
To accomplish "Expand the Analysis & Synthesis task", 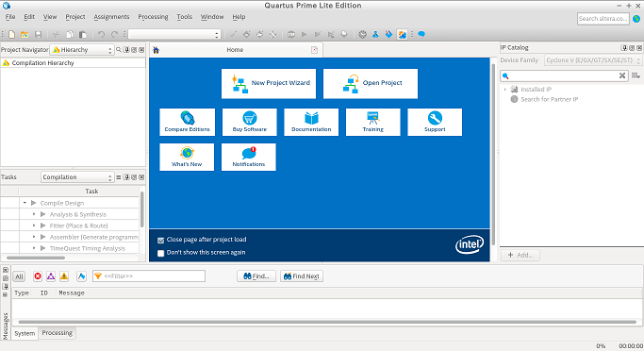I will coord(34,214).
